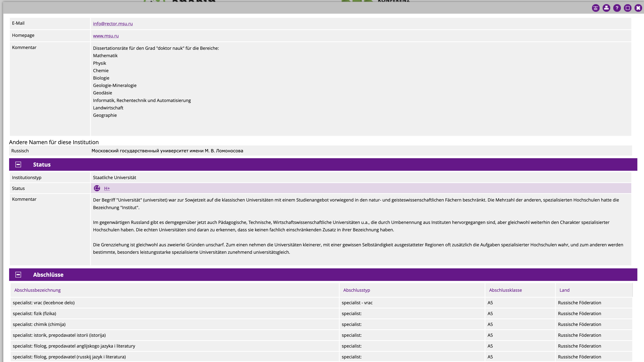This screenshot has height=362, width=644.
Task: Open the info@rector.msu.ru email link
Action: tap(113, 24)
